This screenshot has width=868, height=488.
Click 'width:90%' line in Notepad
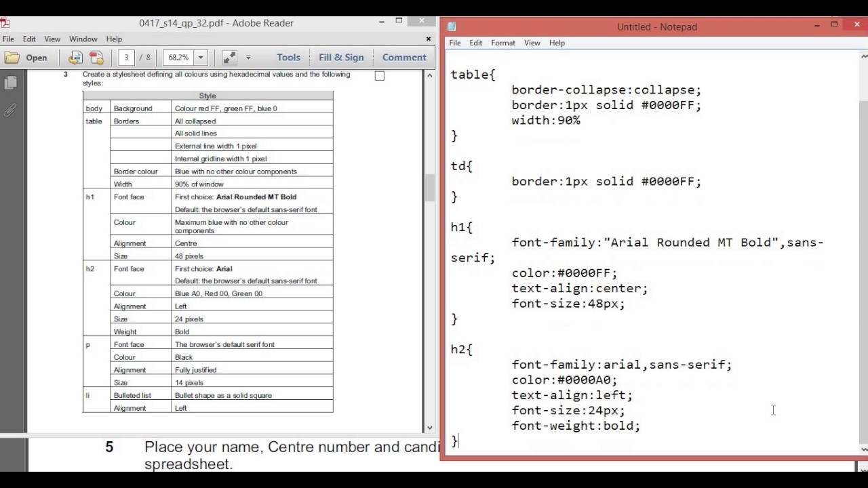pos(546,120)
